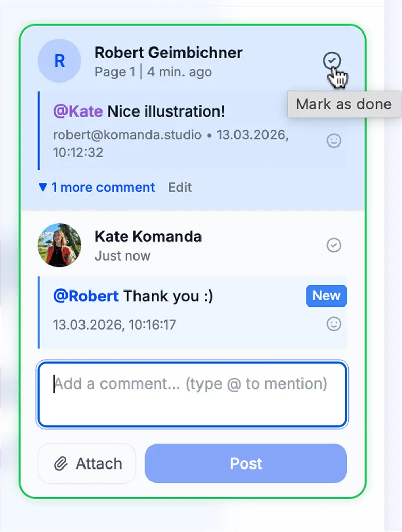Click the robert@komanda.studio email address

[x=127, y=135]
